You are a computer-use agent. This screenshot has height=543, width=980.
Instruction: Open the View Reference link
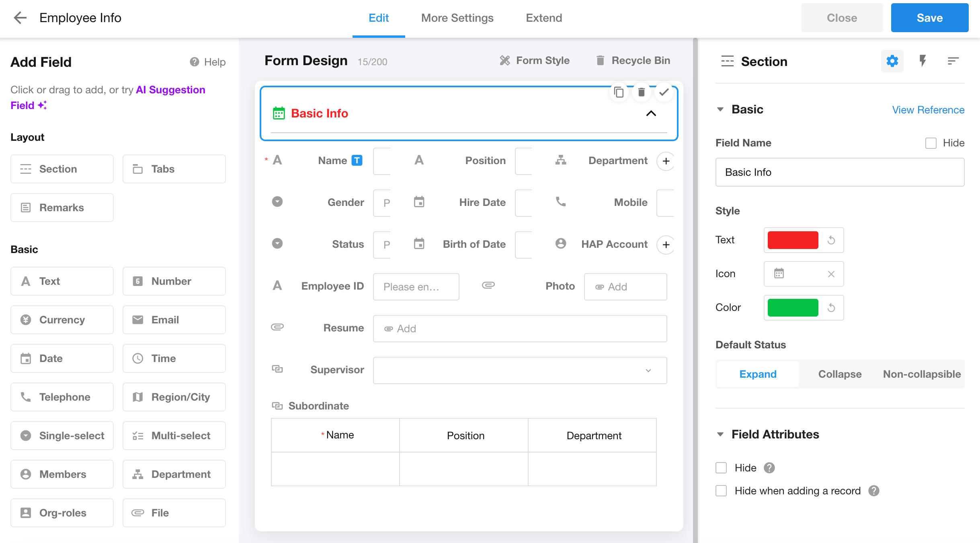[928, 110]
